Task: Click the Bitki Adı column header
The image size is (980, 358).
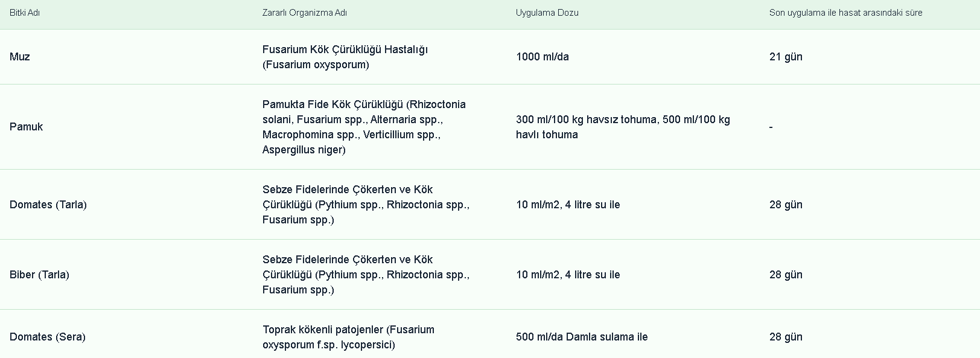Action: click(x=25, y=13)
